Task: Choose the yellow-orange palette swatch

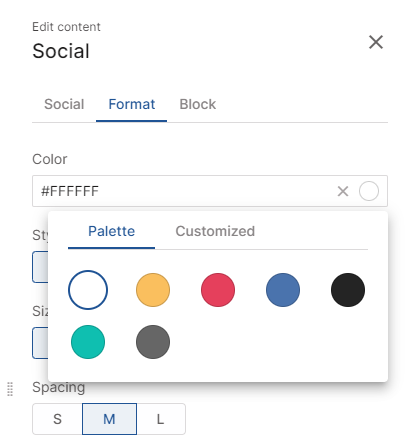Action: pos(153,290)
